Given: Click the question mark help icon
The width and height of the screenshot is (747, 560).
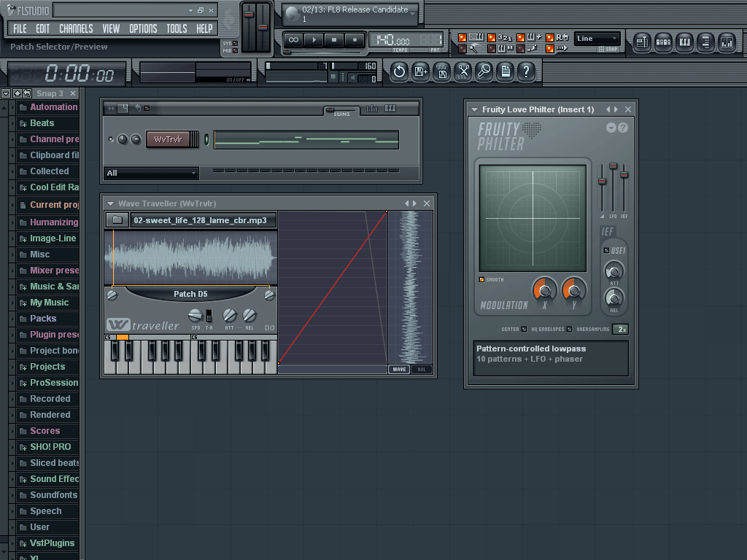Looking at the screenshot, I should (527, 72).
